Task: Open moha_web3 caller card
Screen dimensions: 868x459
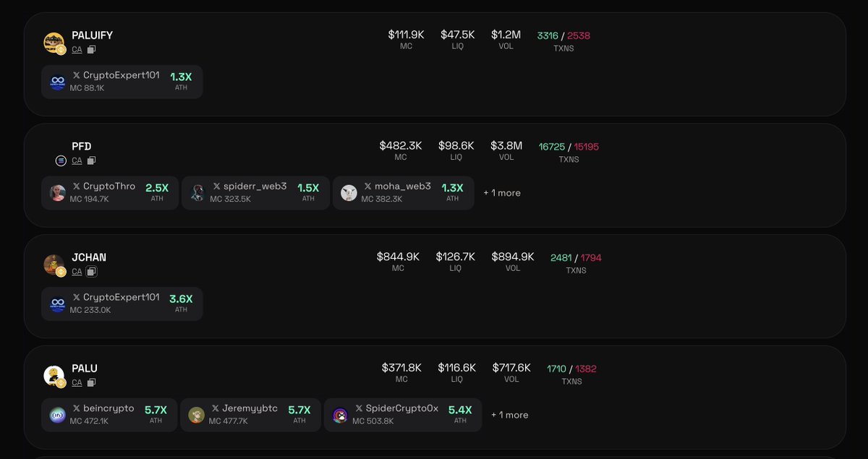Action: point(403,193)
